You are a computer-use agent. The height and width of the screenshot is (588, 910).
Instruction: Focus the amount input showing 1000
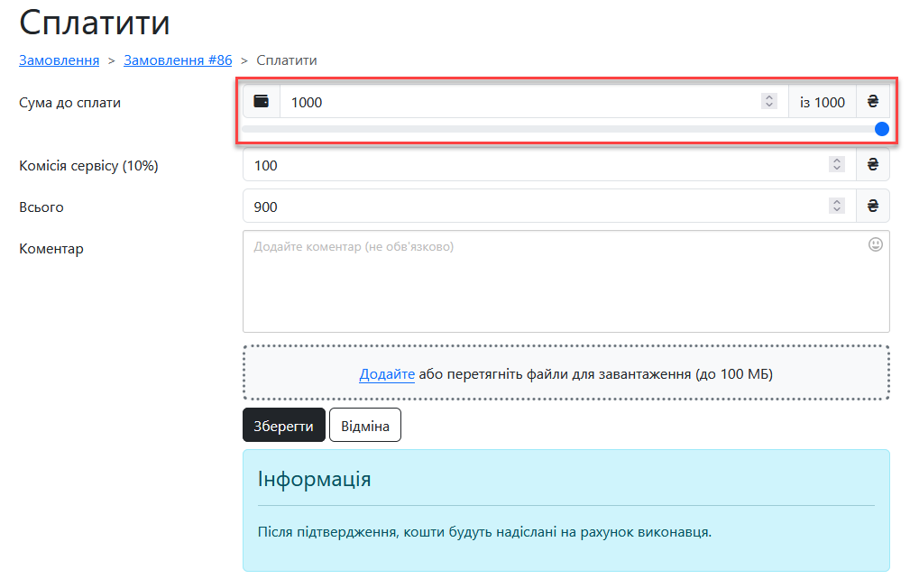tap(534, 102)
